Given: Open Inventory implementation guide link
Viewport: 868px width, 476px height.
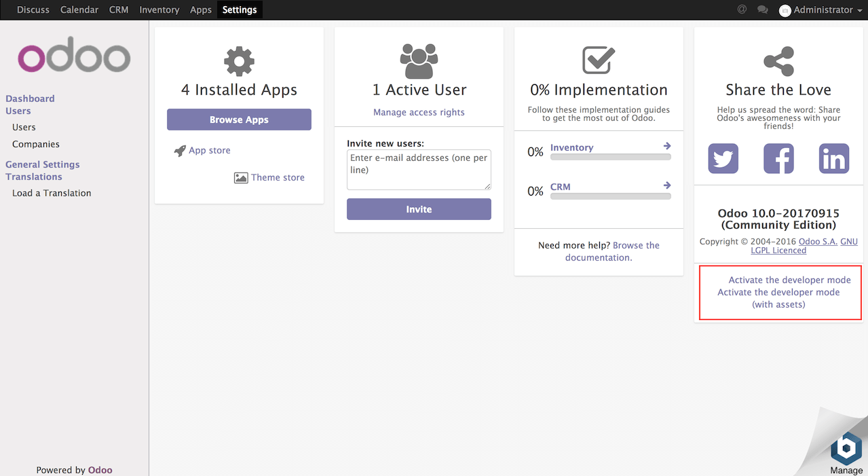Looking at the screenshot, I should 571,147.
